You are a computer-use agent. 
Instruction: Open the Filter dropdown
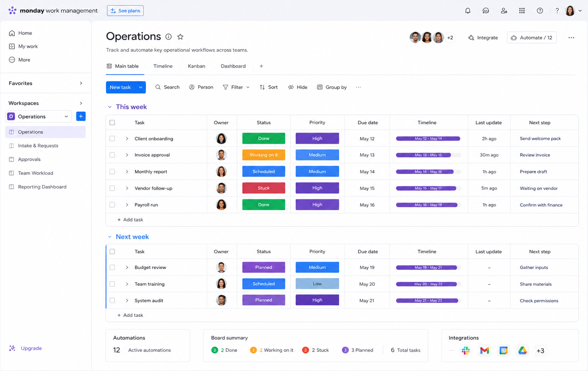point(236,87)
